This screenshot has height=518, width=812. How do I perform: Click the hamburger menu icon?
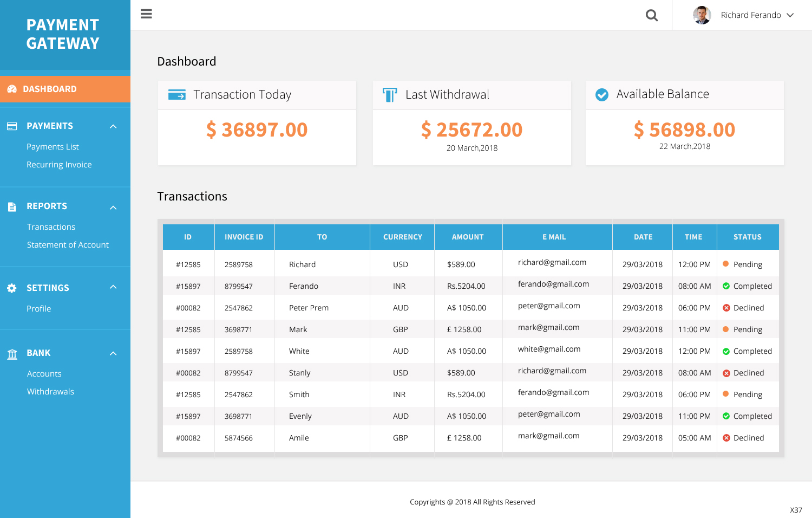[x=146, y=14]
